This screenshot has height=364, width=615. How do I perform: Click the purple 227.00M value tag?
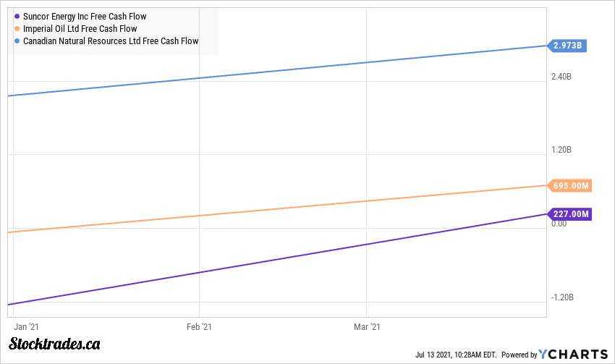pos(570,213)
